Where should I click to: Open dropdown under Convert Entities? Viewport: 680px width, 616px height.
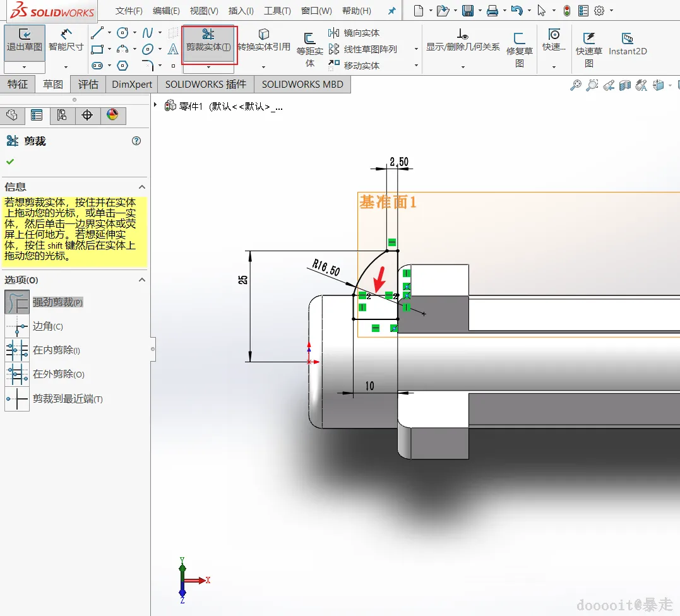tap(264, 67)
